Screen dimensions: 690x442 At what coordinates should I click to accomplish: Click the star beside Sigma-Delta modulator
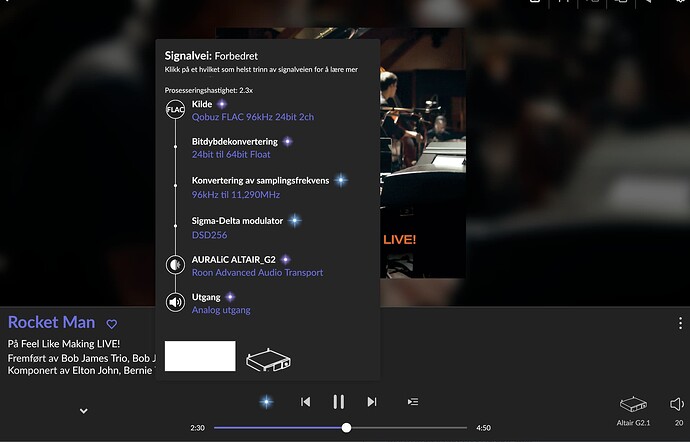pos(294,221)
